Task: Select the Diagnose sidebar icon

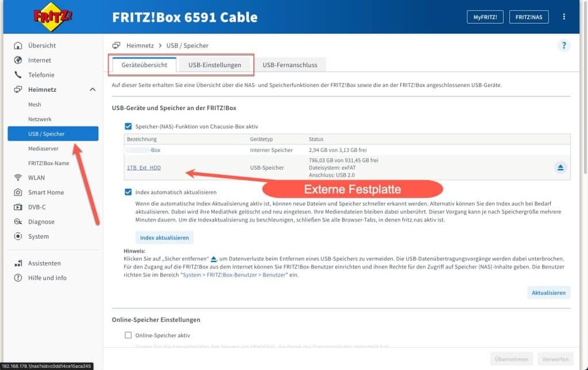Action: pyautogui.click(x=19, y=221)
